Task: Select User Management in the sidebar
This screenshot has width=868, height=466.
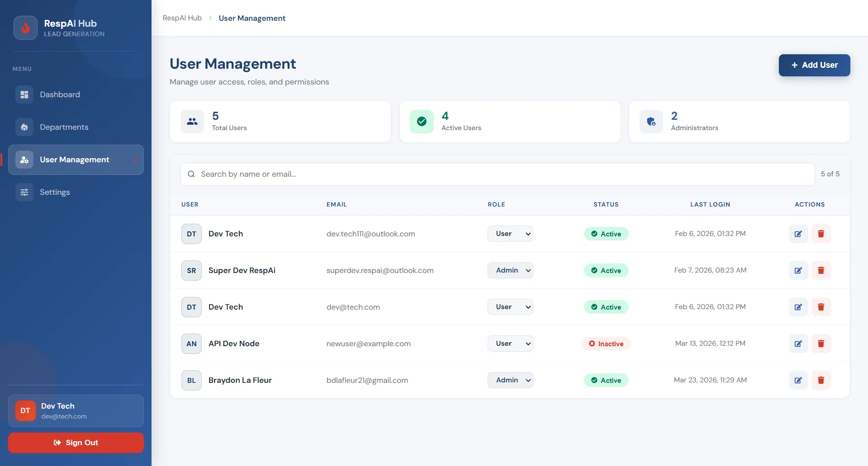Action: coord(76,160)
